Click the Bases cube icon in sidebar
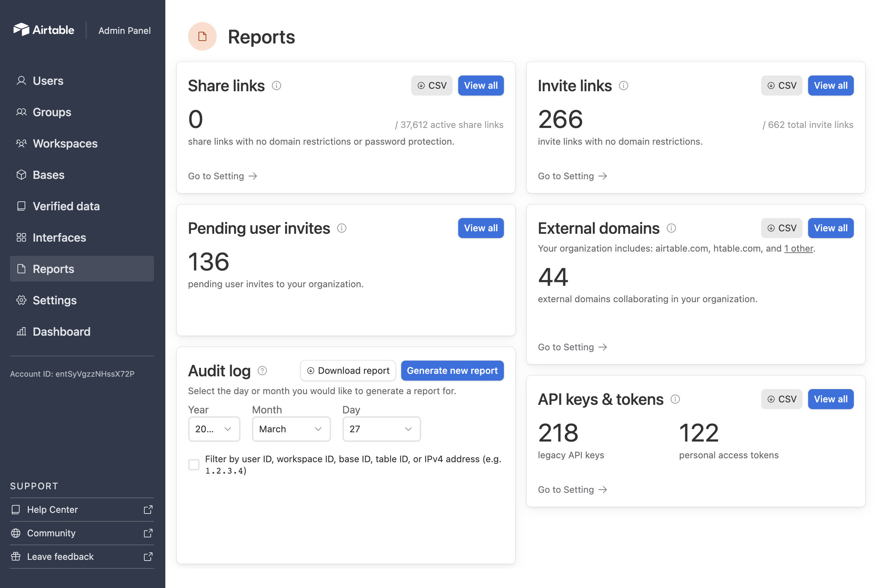Viewport: 883px width, 588px height. [21, 175]
